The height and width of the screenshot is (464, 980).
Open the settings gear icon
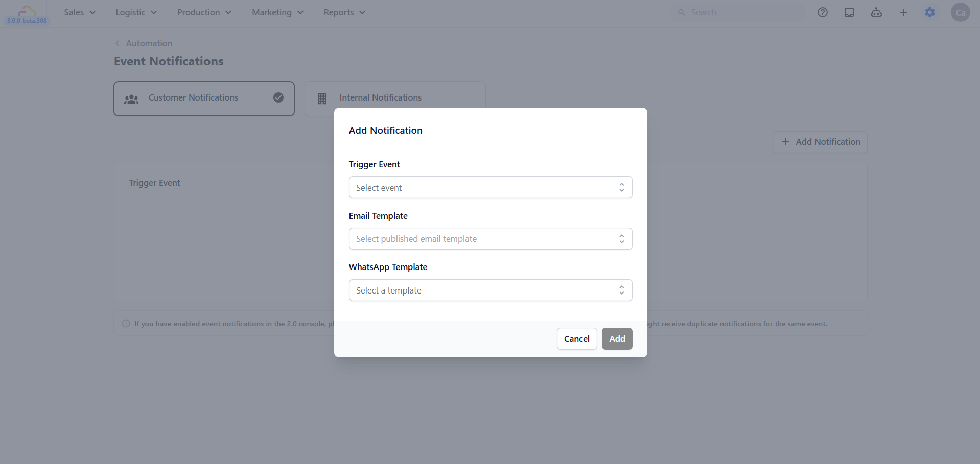click(x=930, y=12)
